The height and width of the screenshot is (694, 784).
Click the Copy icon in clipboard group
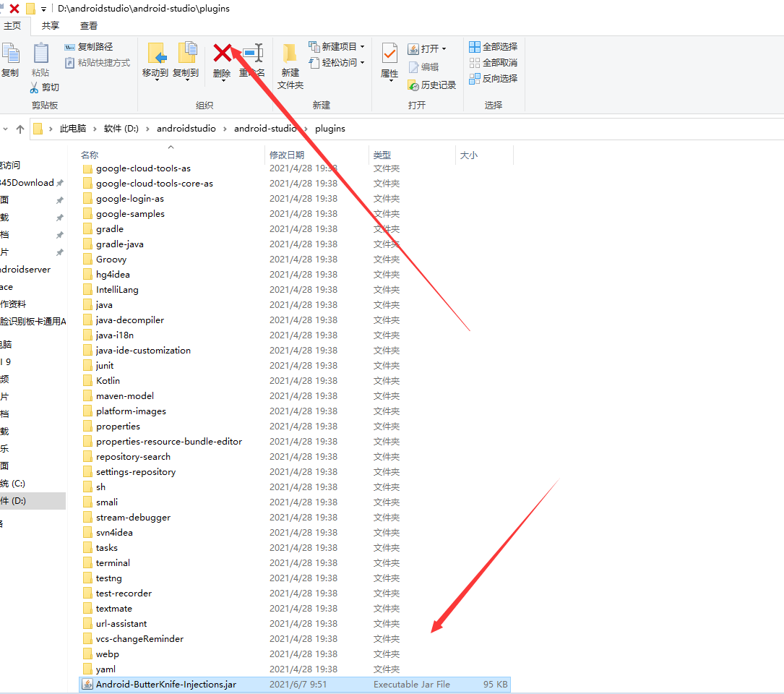pos(9,53)
